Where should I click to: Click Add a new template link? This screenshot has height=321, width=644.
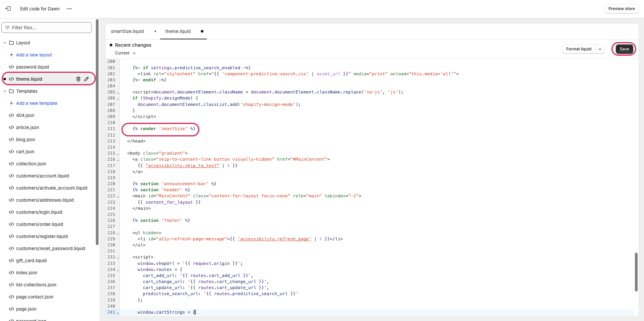tap(37, 103)
